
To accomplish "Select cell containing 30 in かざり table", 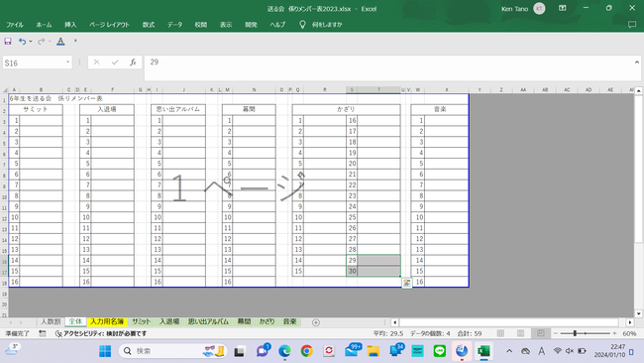I will (x=352, y=271).
